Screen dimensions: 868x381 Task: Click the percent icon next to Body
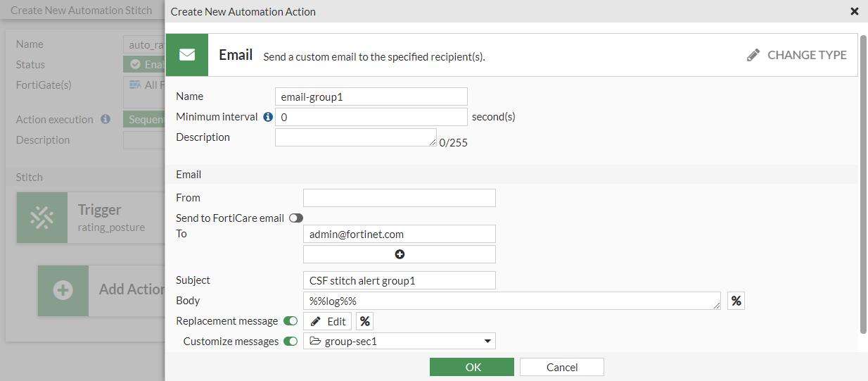736,301
